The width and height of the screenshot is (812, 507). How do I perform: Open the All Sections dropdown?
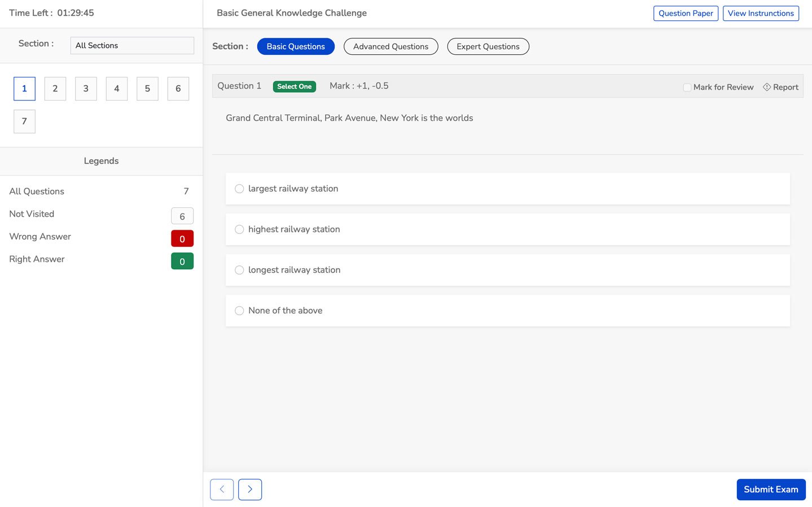[x=132, y=46]
